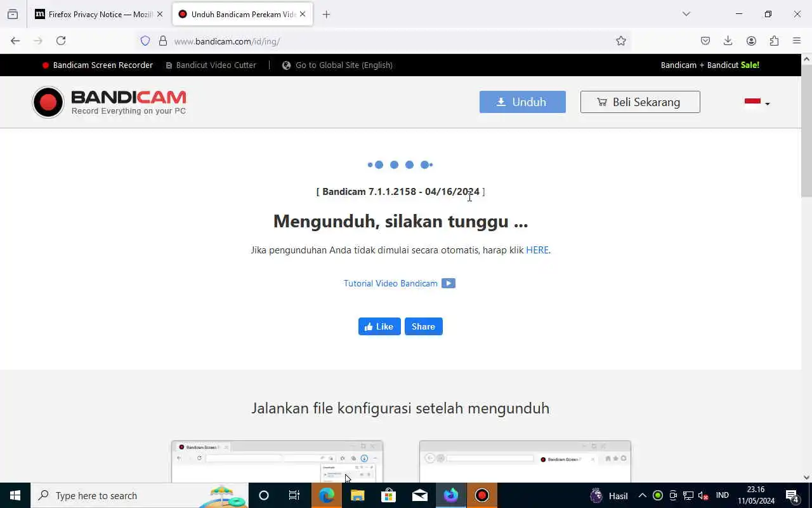Click the Facebook Share button
Viewport: 812px width, 508px height.
pyautogui.click(x=423, y=326)
